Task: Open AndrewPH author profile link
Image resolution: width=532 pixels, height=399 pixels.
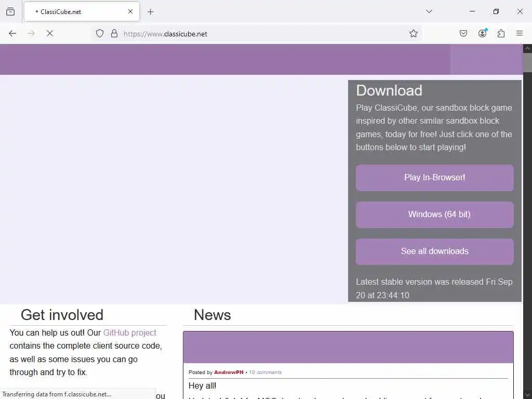Action: tap(229, 372)
